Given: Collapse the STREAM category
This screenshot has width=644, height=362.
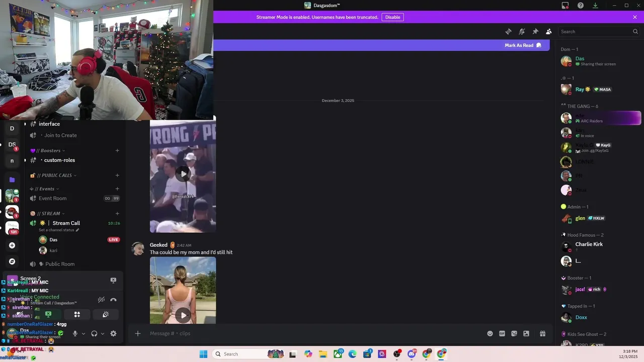Looking at the screenshot, I should click(48, 214).
